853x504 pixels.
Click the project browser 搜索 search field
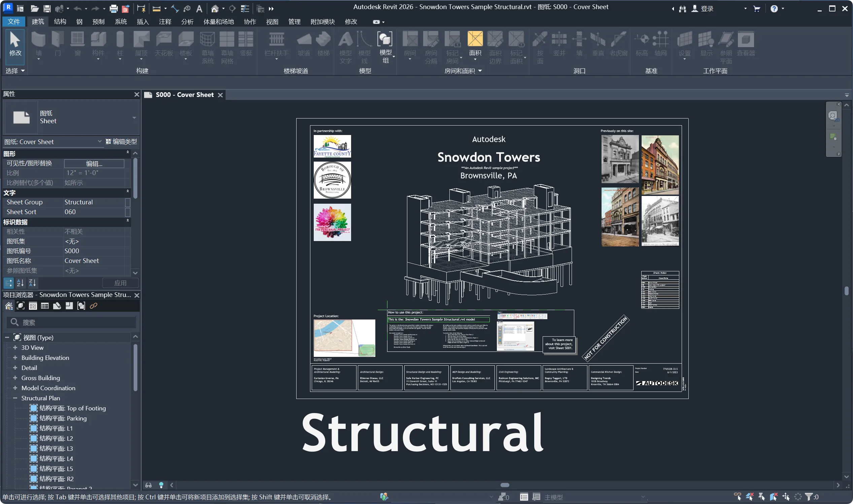(x=71, y=322)
